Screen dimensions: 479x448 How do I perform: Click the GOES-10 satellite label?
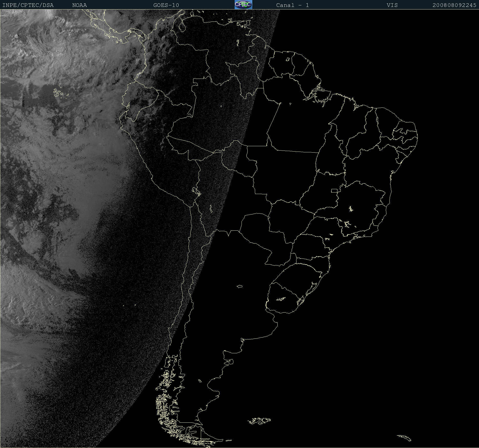(166, 5)
